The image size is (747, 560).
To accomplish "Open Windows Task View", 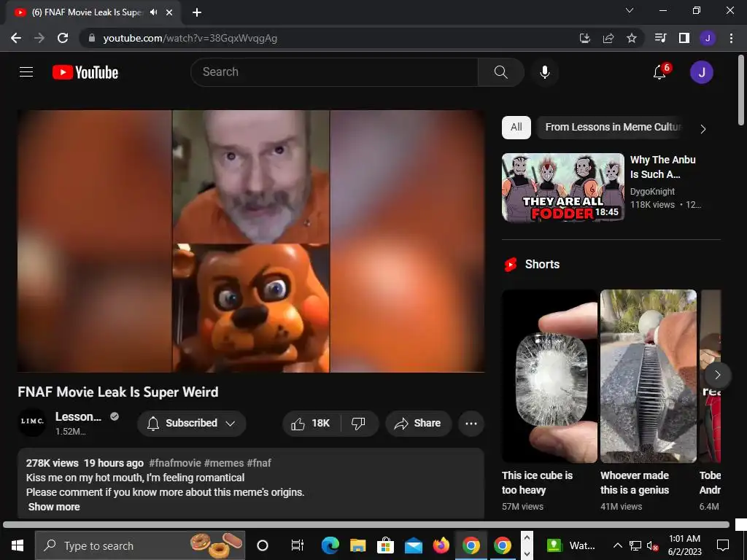I will (298, 545).
